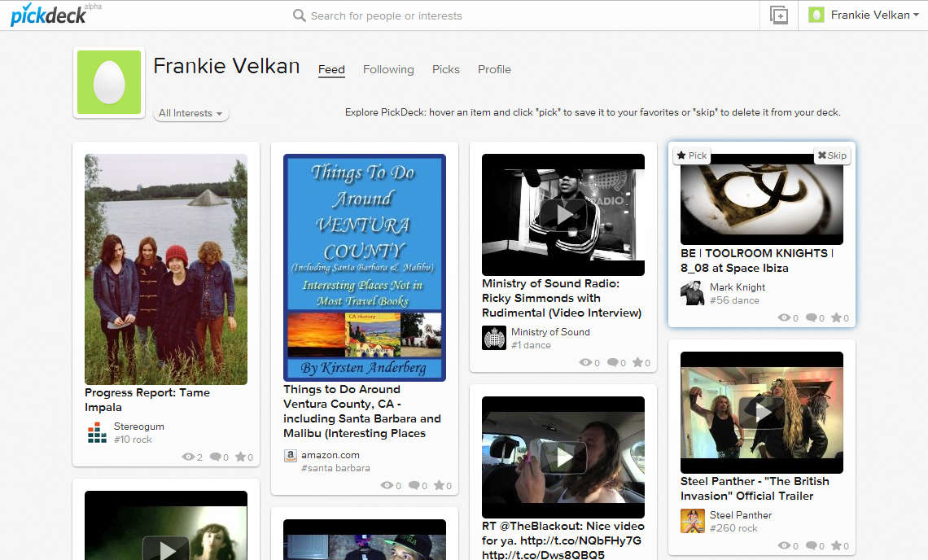The height and width of the screenshot is (560, 928).
Task: Click the eye icon on Ministry of Sound card
Action: [x=586, y=362]
